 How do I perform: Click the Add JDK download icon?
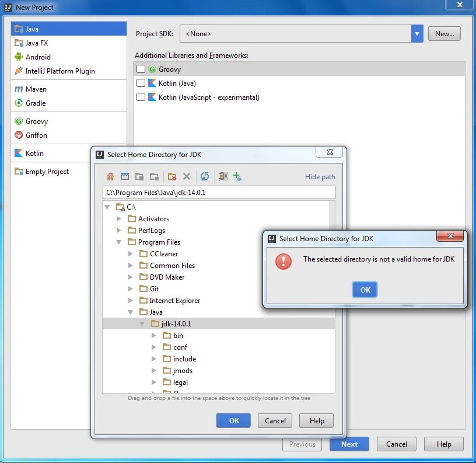point(237,176)
